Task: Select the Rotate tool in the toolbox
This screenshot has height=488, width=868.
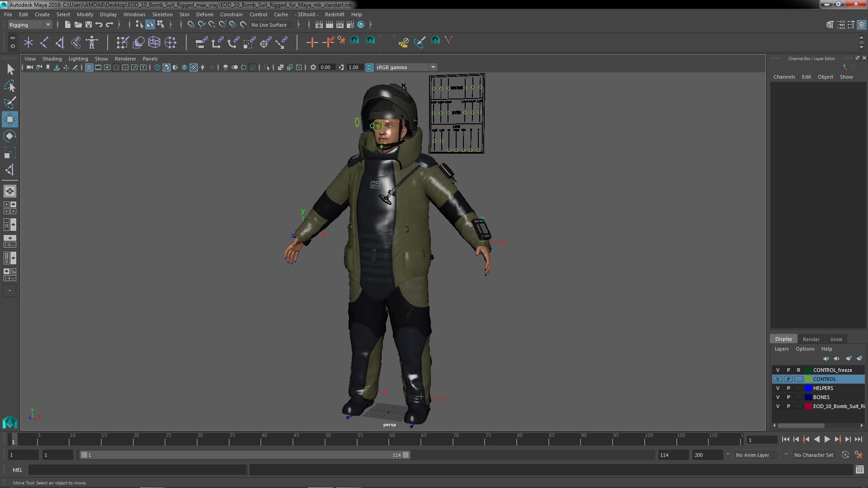Action: pyautogui.click(x=9, y=136)
